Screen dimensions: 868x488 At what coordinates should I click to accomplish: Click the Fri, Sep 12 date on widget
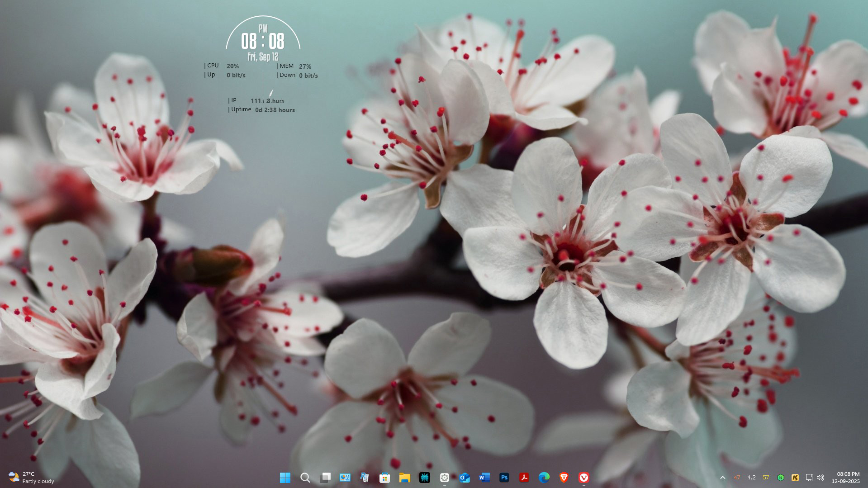coord(263,57)
